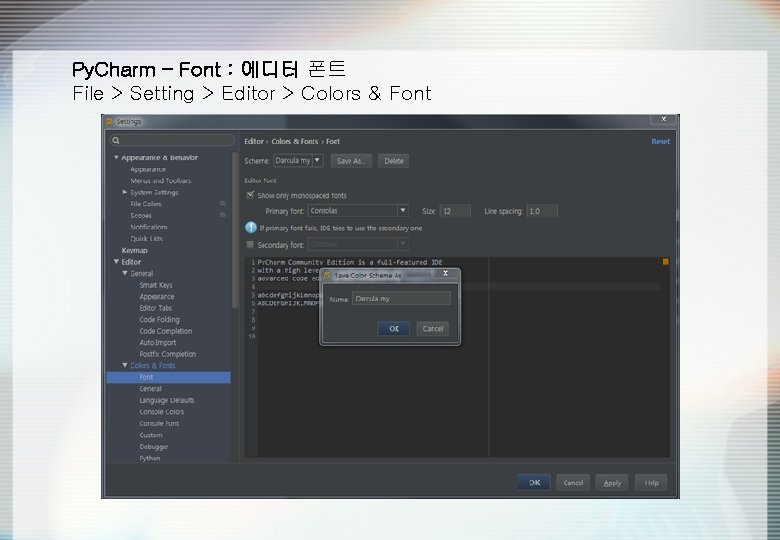
Task: Select Quick Lists in settings tree
Action: [146, 238]
